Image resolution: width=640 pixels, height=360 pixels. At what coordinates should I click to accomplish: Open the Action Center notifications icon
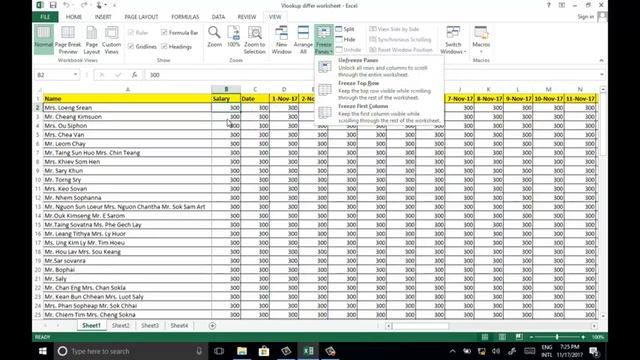594,351
